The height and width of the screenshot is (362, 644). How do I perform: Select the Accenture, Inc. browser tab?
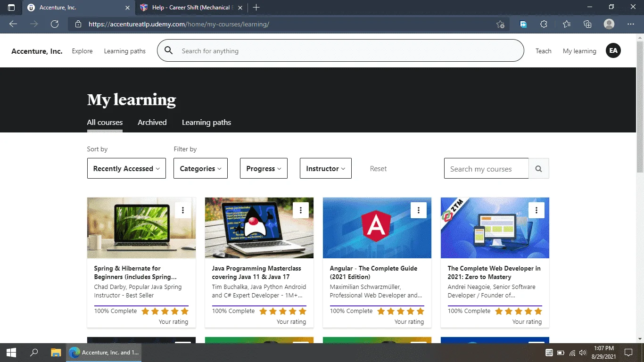[78, 8]
